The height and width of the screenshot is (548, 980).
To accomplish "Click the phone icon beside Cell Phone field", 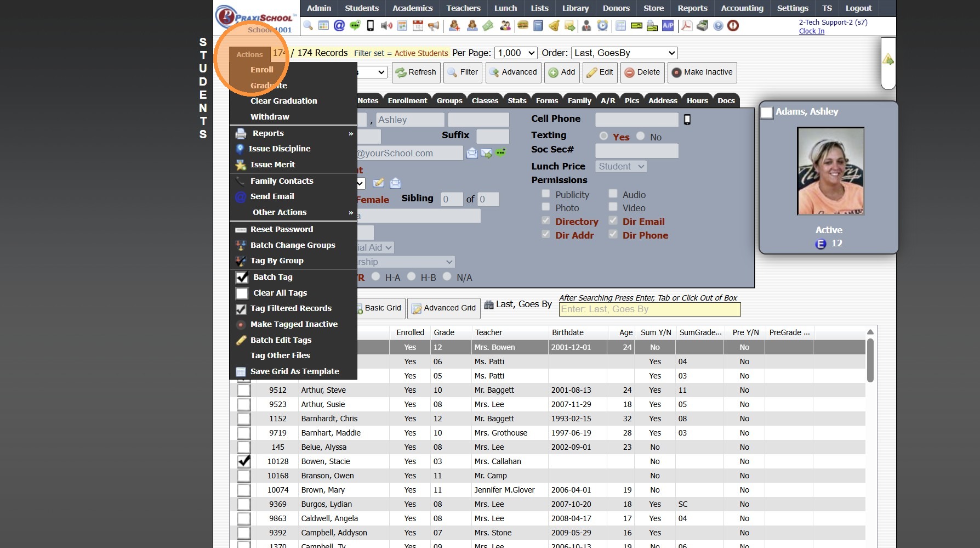I will pos(687,120).
